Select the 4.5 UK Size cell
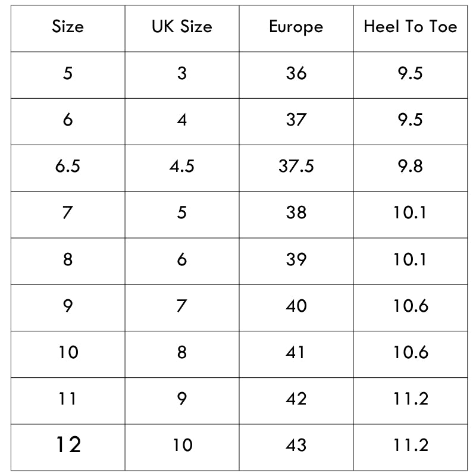The width and height of the screenshot is (476, 476). pos(181,166)
